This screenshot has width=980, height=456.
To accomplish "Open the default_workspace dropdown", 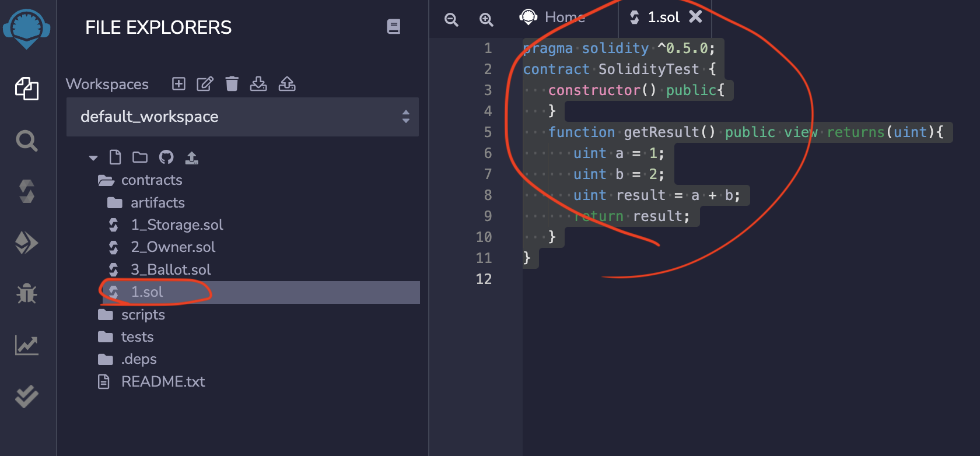I will pos(243,117).
